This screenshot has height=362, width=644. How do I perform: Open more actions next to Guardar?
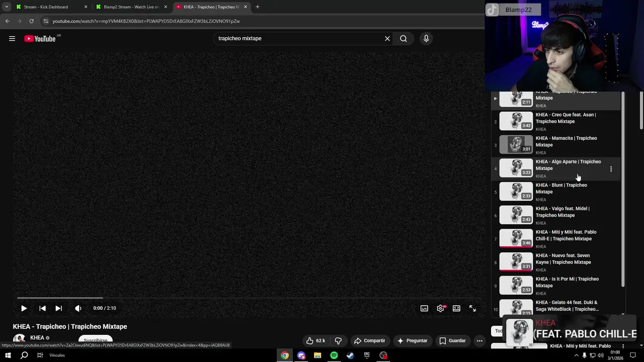click(x=479, y=340)
